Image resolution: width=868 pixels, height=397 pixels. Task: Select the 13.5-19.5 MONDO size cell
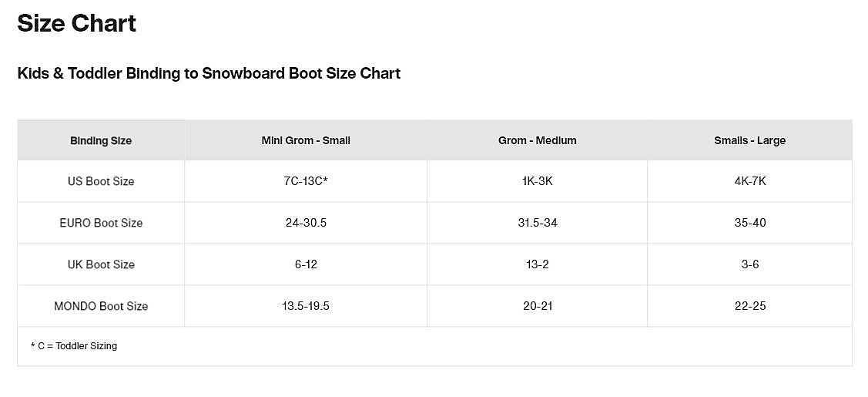tap(306, 306)
